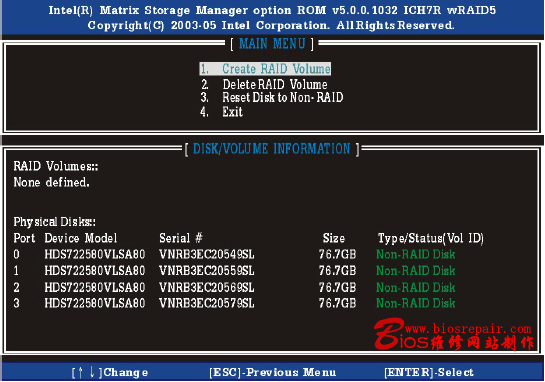Click the ENTER Select hint
Viewport: 545px width, 382px height.
click(429, 372)
